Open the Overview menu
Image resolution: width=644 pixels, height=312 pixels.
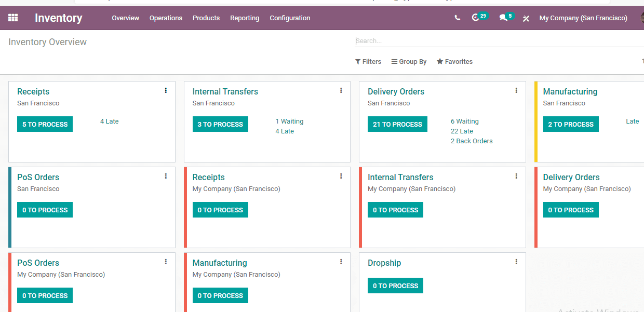coord(126,18)
